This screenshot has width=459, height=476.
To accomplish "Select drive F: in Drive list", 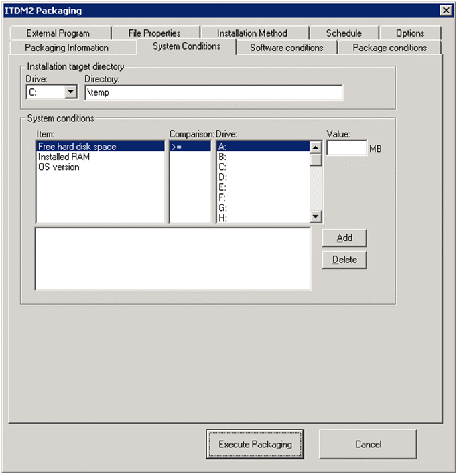I will click(x=263, y=197).
